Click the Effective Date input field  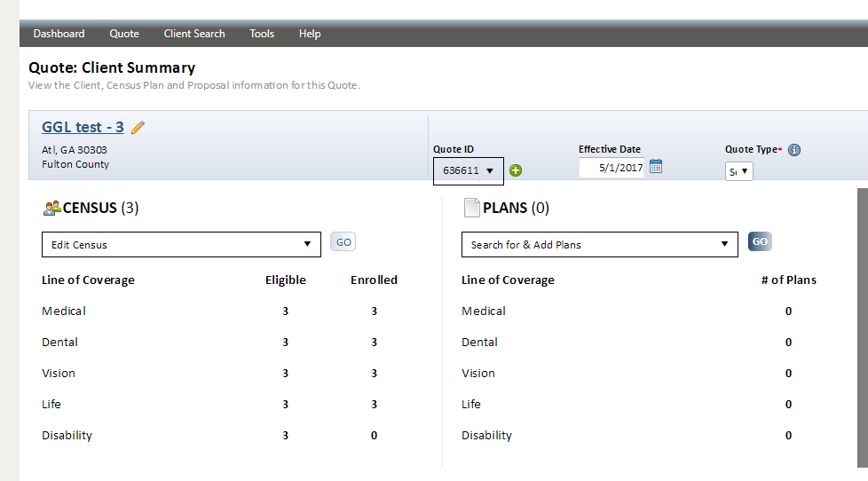click(612, 167)
